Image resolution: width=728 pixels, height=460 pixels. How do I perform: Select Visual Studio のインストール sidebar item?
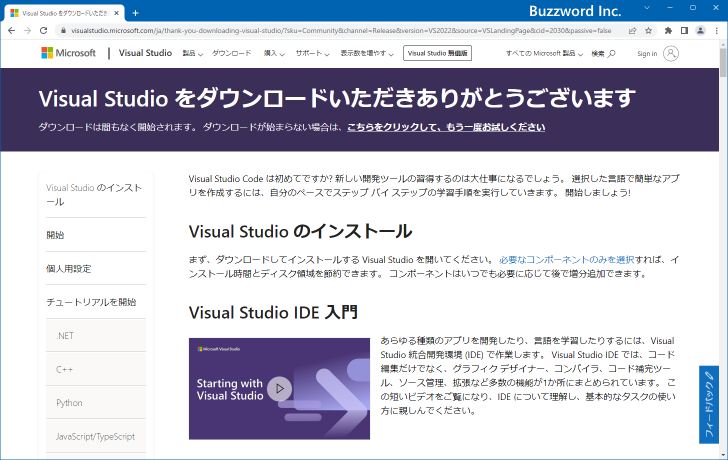coord(96,194)
